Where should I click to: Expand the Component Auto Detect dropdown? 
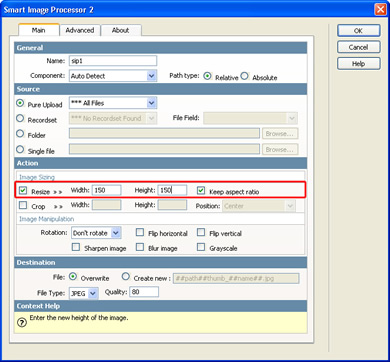point(113,76)
